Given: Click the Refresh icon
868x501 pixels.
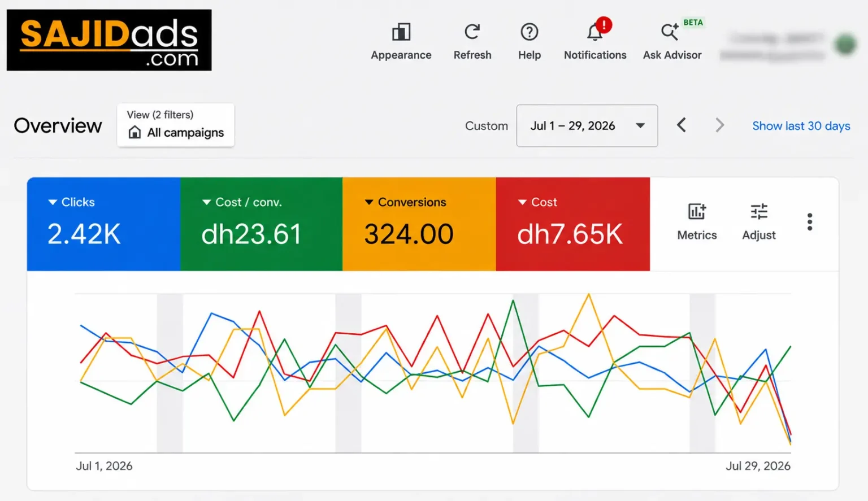Looking at the screenshot, I should point(472,32).
